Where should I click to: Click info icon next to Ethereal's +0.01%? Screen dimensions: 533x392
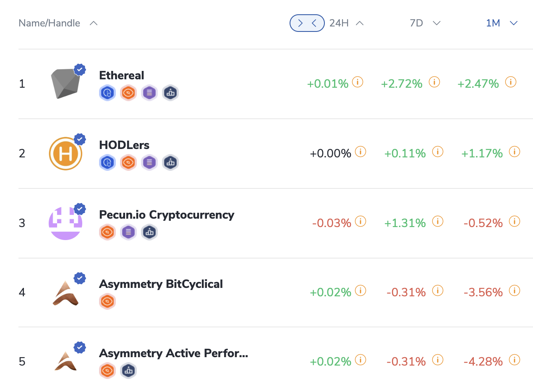point(357,82)
